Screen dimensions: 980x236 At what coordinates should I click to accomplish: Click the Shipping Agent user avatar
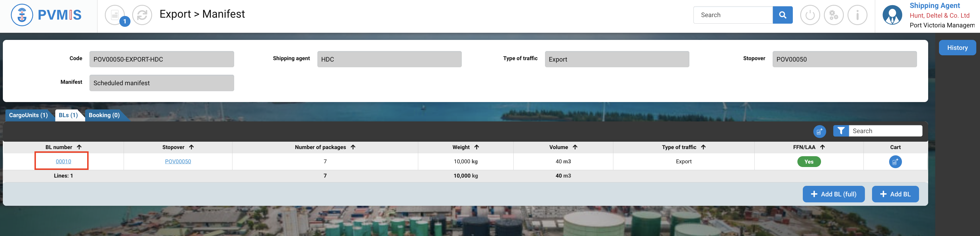click(x=892, y=15)
